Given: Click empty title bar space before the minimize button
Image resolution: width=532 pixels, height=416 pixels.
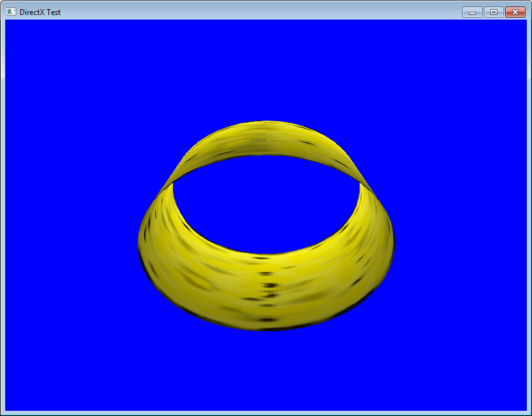Looking at the screenshot, I should [x=261, y=12].
